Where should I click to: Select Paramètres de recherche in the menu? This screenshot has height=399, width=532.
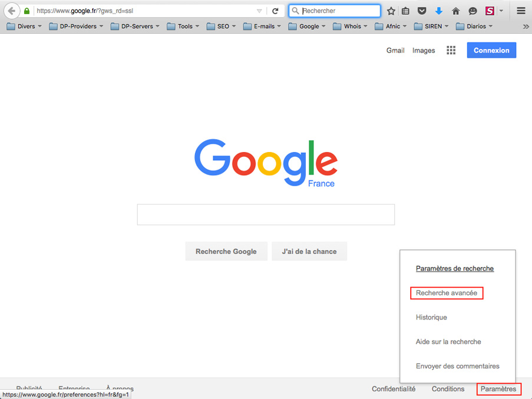[x=455, y=268]
